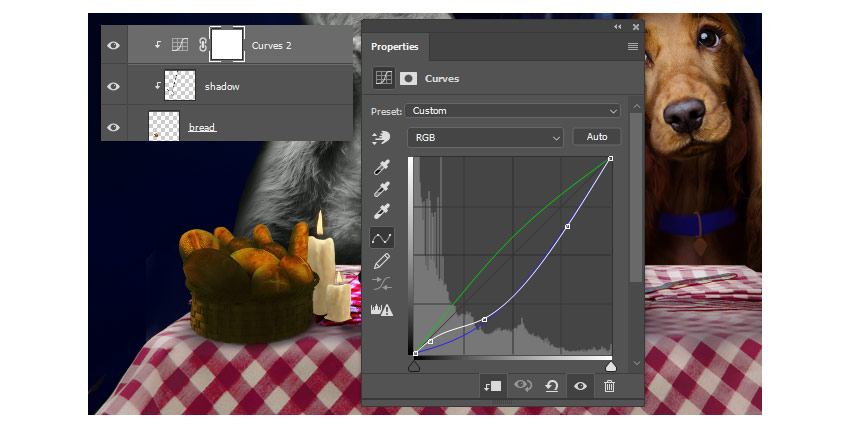Select the bread layer name
Screen dimensions: 850x428
tap(202, 127)
